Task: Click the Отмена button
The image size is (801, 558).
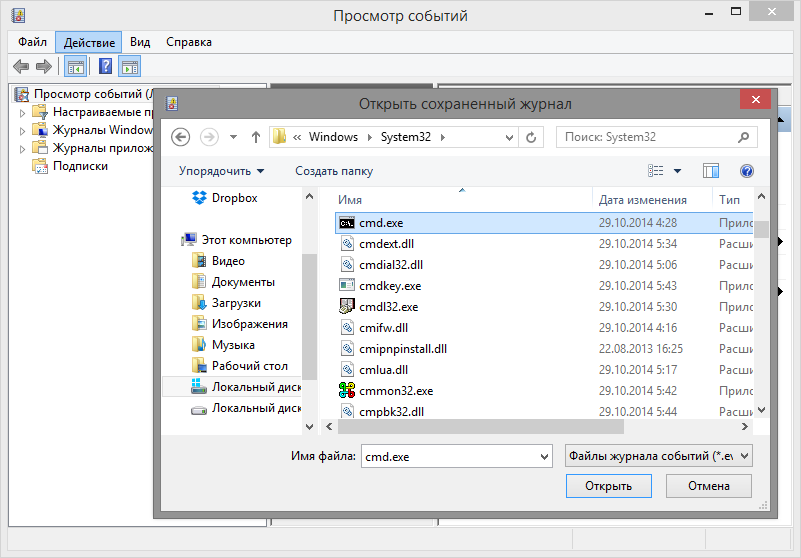Action: (709, 486)
